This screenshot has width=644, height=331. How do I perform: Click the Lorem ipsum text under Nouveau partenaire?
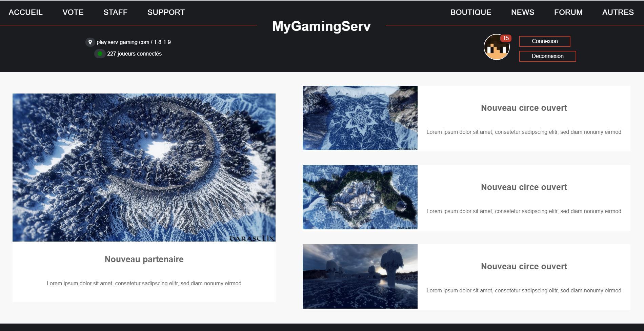[x=144, y=283]
